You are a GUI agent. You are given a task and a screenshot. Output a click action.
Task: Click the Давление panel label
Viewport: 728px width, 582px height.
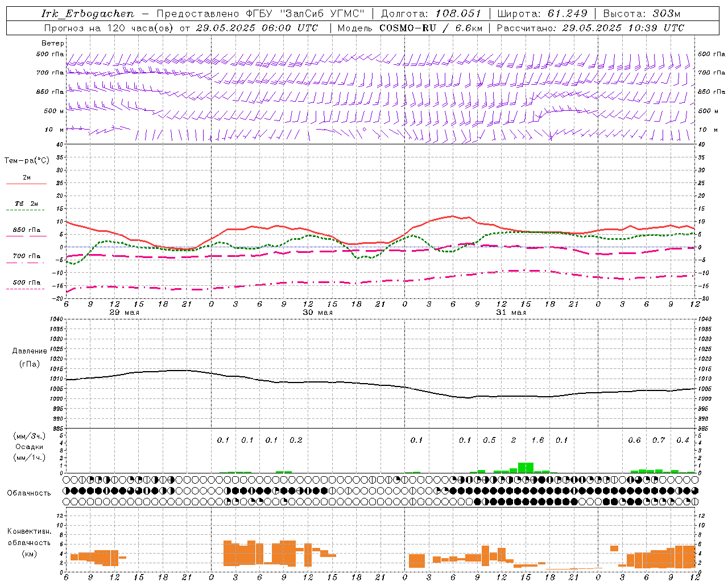pos(30,351)
